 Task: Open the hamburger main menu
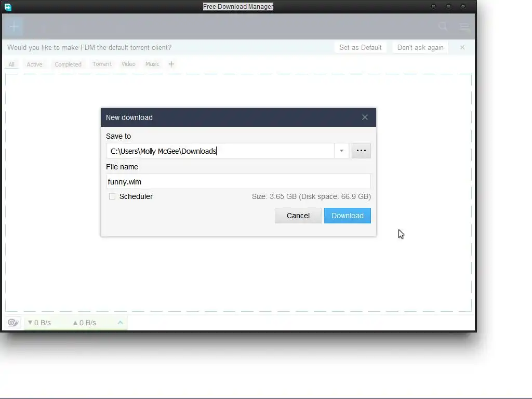pyautogui.click(x=464, y=27)
